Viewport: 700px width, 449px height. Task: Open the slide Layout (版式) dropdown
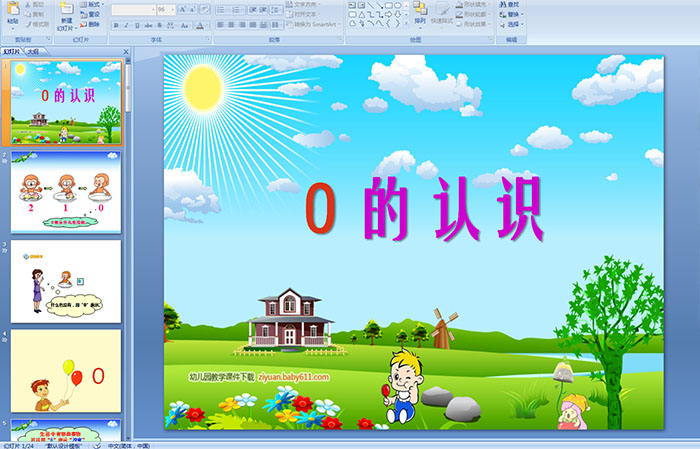coord(92,4)
